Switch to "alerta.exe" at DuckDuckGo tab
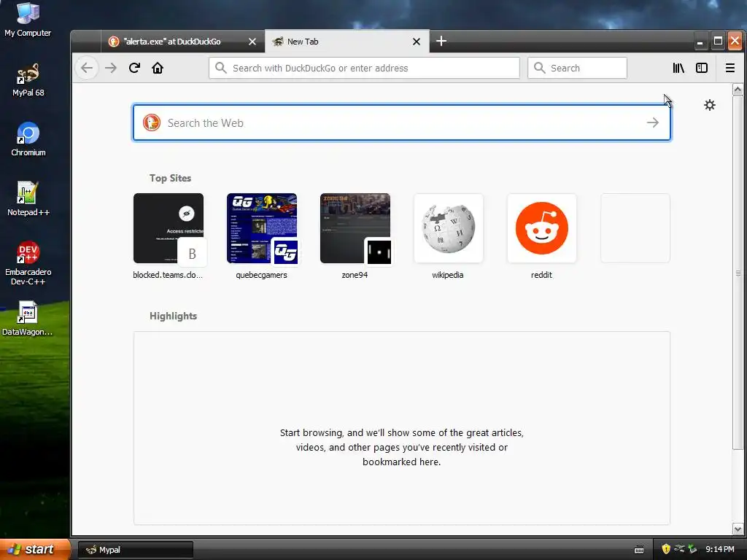Viewport: 747px width, 560px height. [182, 42]
